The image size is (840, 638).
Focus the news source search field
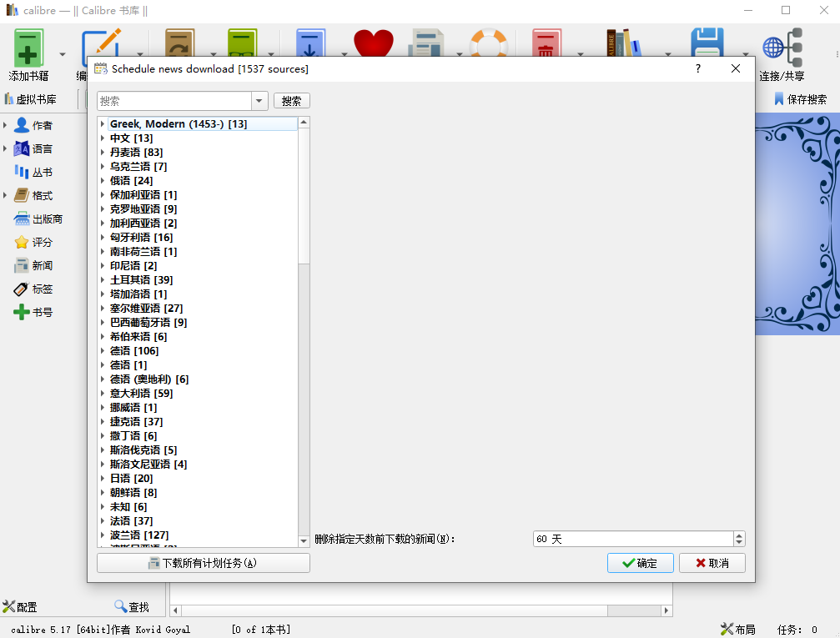pyautogui.click(x=174, y=101)
